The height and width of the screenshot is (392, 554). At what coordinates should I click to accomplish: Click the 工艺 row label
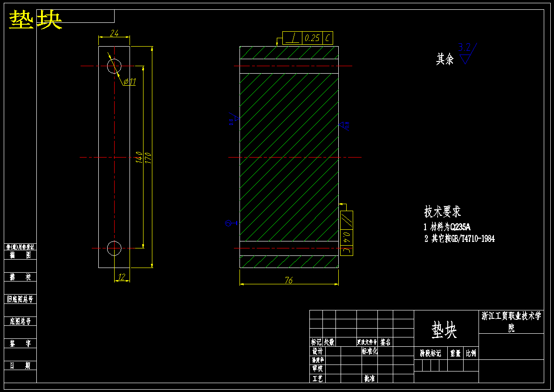click(x=317, y=378)
